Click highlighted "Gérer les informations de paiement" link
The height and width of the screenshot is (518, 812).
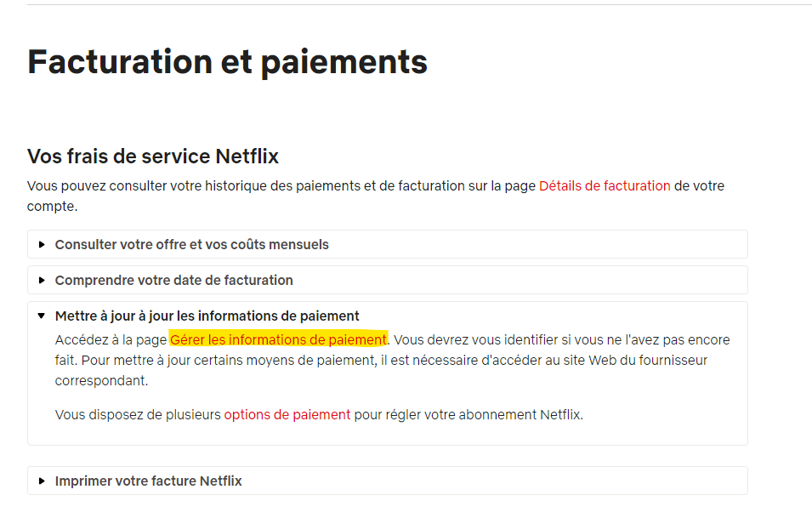[278, 340]
